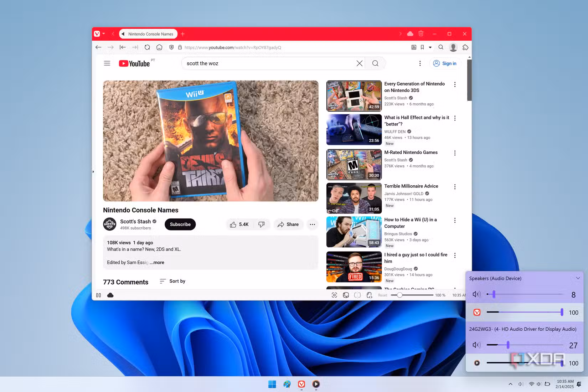588x392 pixels.
Task: Mute the Speakers (Audio Device) volume
Action: click(476, 294)
